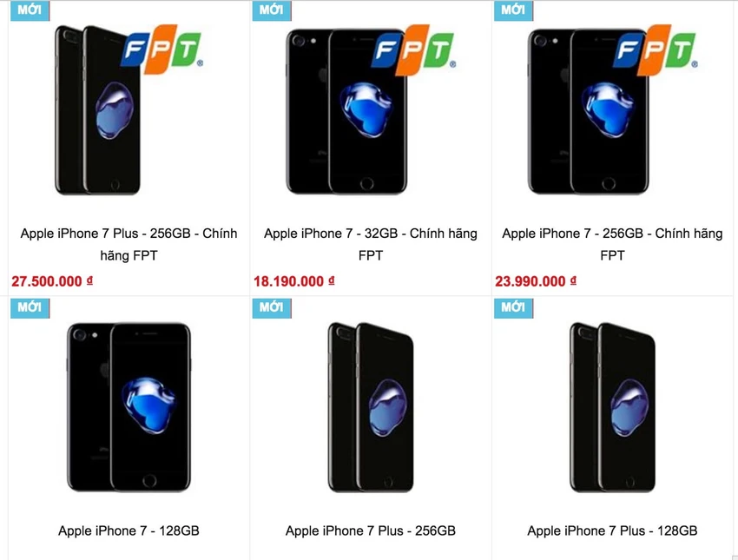The image size is (738, 560).
Task: Click the FPT logo on iPhone 7 Plus 256GB
Action: 161,49
